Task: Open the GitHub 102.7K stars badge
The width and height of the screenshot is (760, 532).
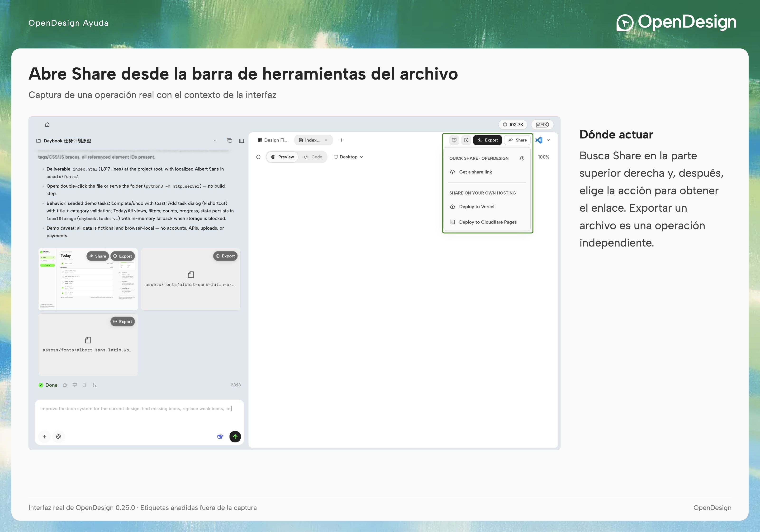Action: click(x=513, y=124)
